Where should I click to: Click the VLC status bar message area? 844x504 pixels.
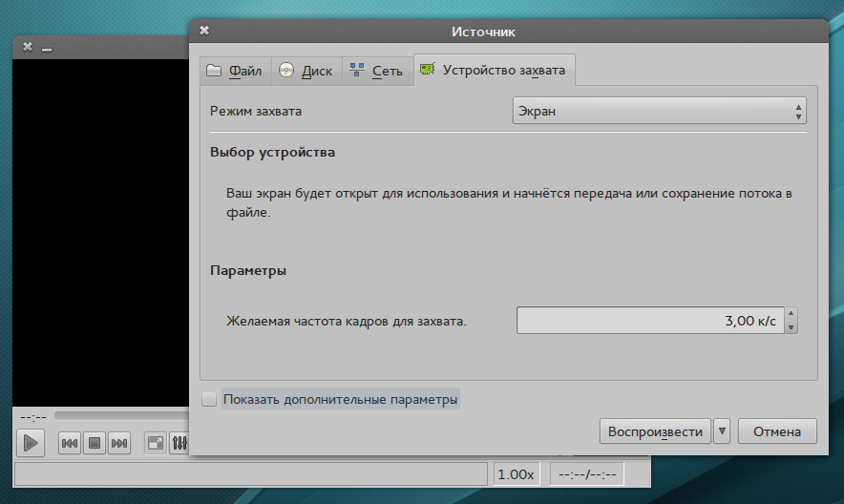(x=251, y=474)
